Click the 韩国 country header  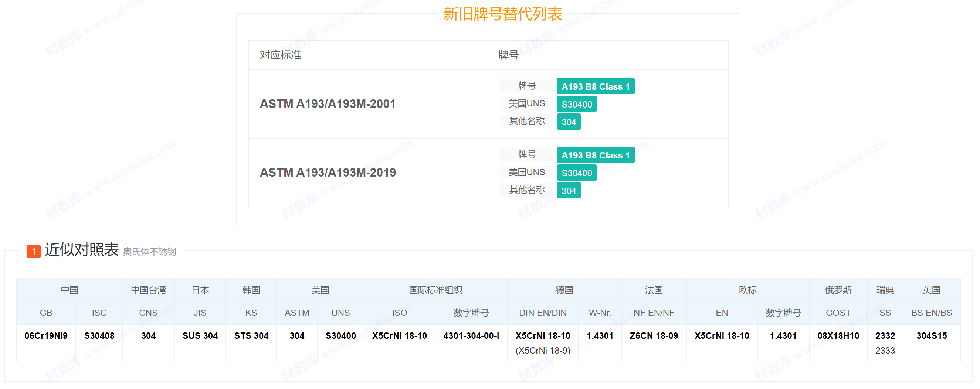[x=251, y=290]
